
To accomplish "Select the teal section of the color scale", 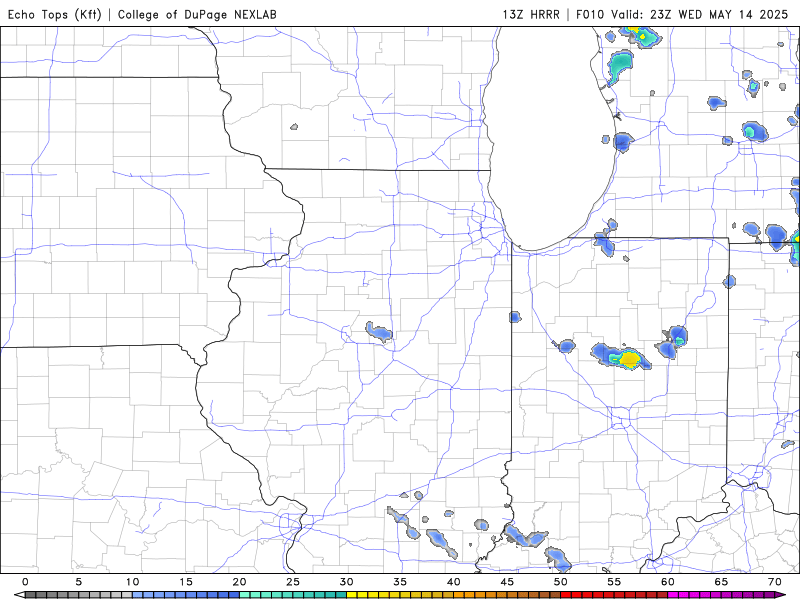I will (x=293, y=595).
